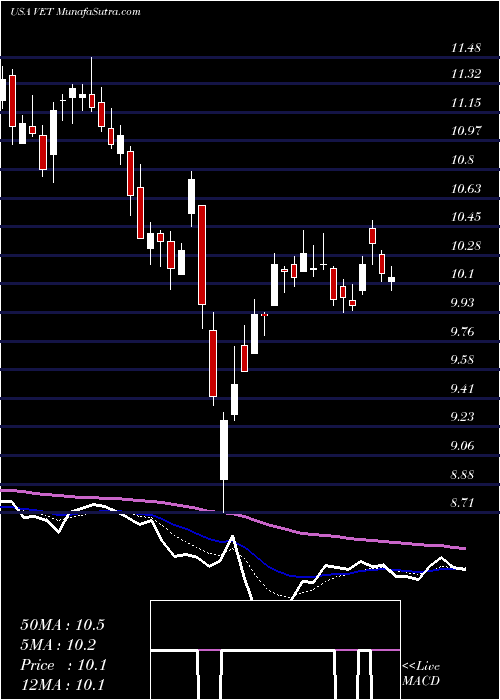Image resolution: width=500 pixels, height=700 pixels.
Task: Click the long white candle with the lowest wick
Action: [224, 450]
